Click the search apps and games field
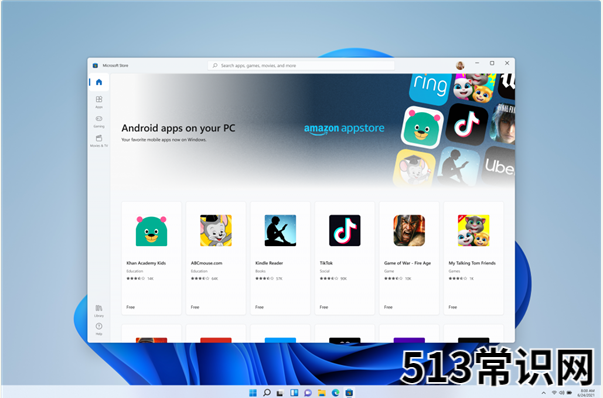This screenshot has width=603, height=398. pos(301,65)
